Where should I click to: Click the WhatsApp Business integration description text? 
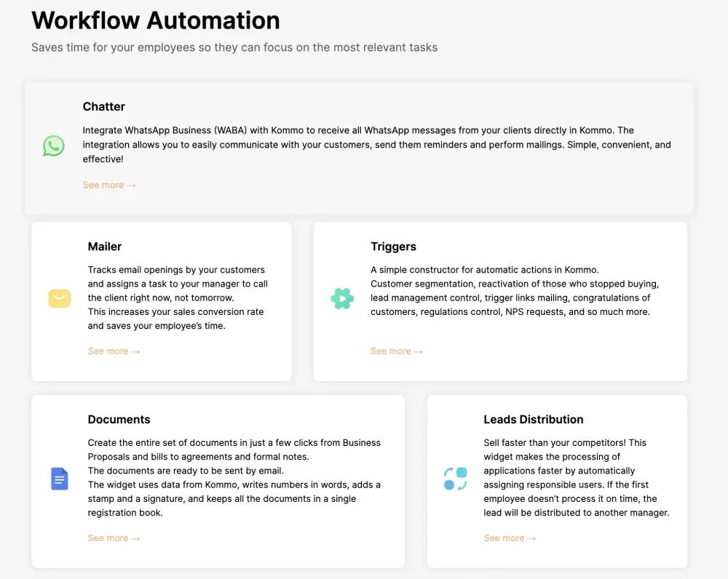click(x=358, y=145)
